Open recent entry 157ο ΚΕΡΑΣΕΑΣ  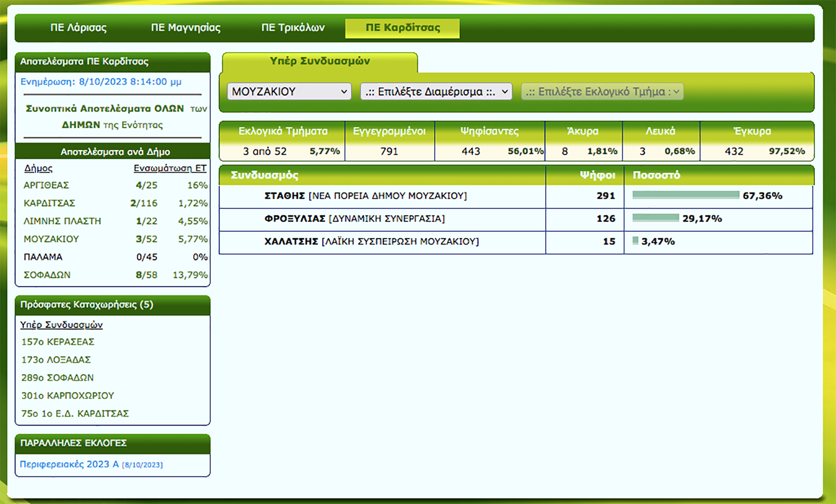click(x=58, y=342)
